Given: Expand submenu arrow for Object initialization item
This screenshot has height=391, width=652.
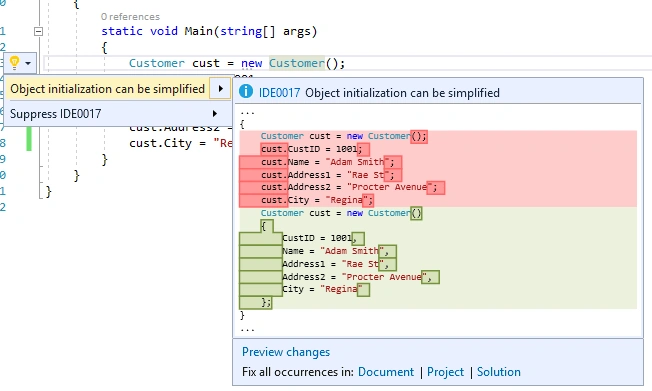Looking at the screenshot, I should point(221,89).
